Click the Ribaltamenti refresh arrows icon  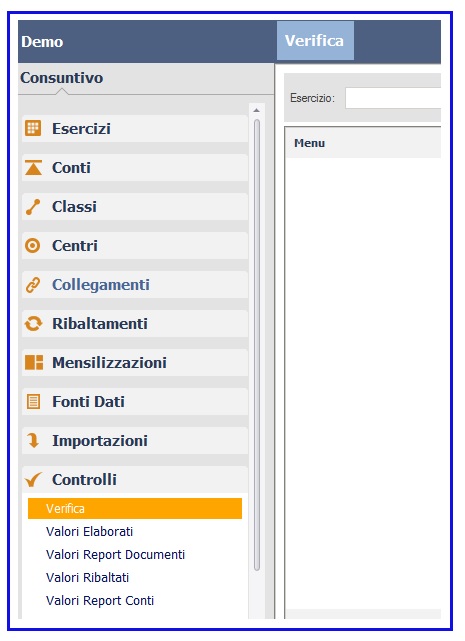coord(33,324)
